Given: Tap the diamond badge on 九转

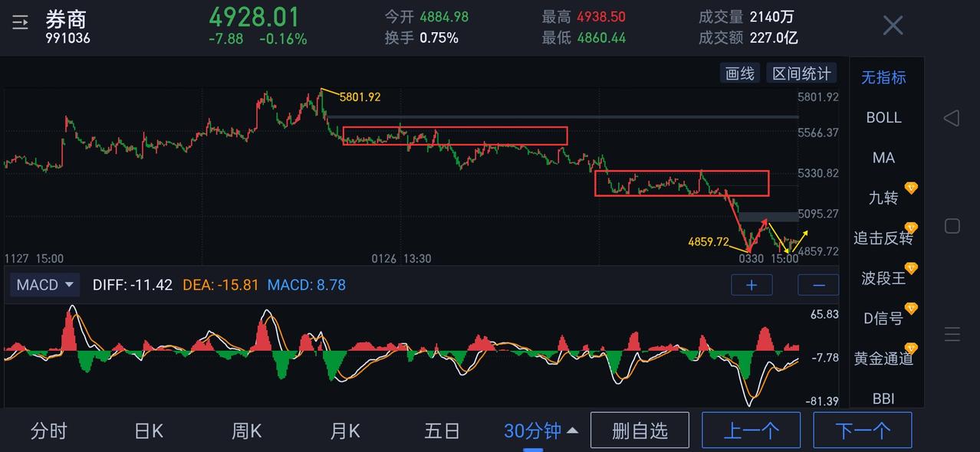Looking at the screenshot, I should coord(911,188).
